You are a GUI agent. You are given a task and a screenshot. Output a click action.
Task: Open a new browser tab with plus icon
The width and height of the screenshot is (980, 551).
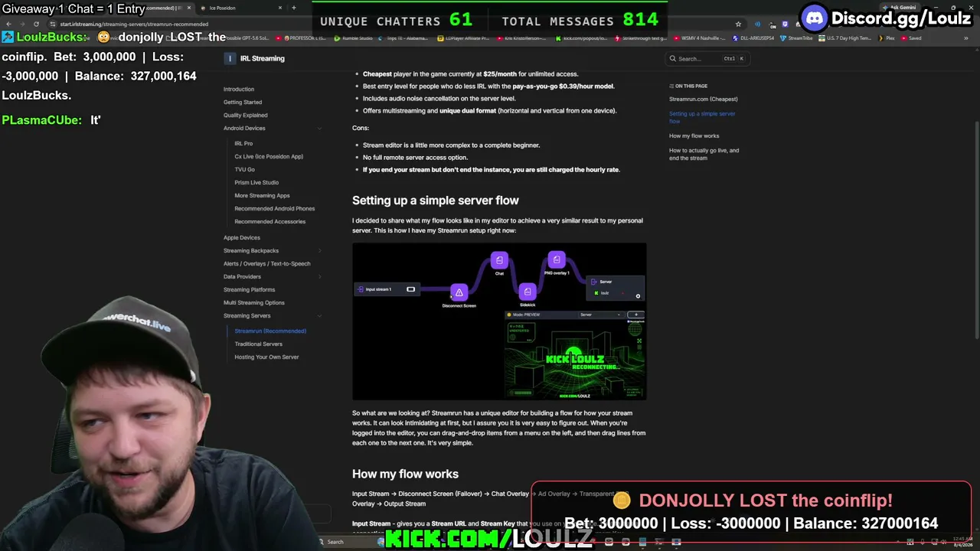click(x=293, y=8)
